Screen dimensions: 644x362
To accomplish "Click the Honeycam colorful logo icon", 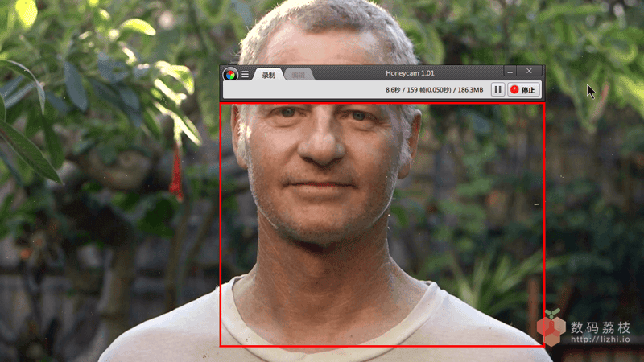I will 230,75.
